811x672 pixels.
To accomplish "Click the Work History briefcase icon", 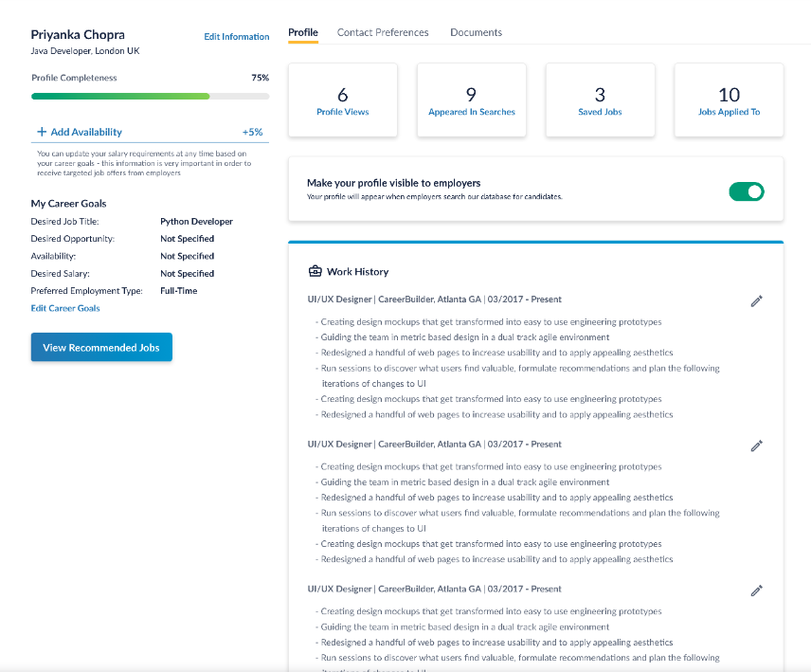I will [315, 272].
